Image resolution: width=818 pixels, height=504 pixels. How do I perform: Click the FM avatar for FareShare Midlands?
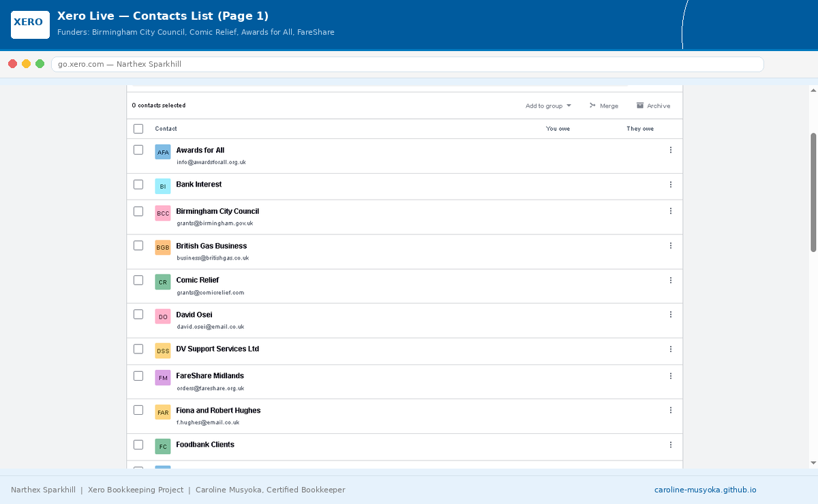pos(163,377)
